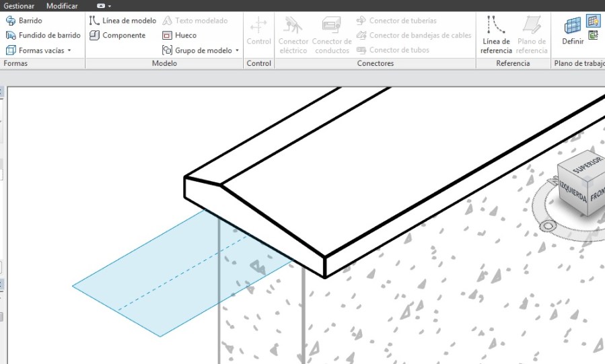The width and height of the screenshot is (605, 364).
Task: Open the Gestionar ribbon tab
Action: pyautogui.click(x=19, y=6)
